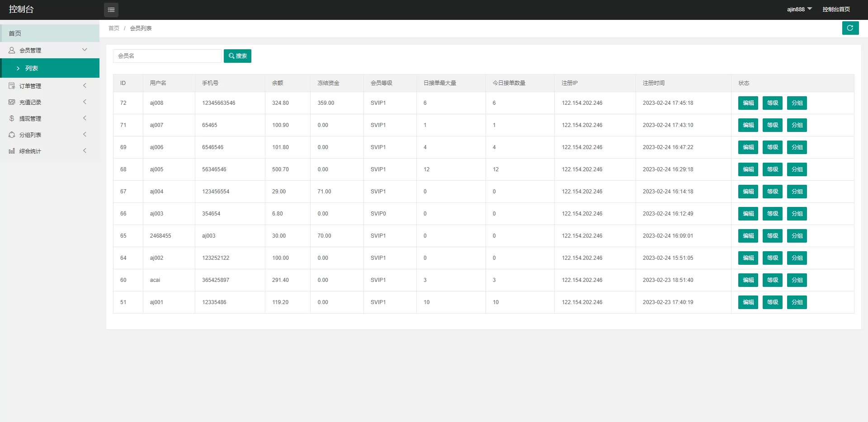Click 编辑 button for user aj008

click(748, 103)
